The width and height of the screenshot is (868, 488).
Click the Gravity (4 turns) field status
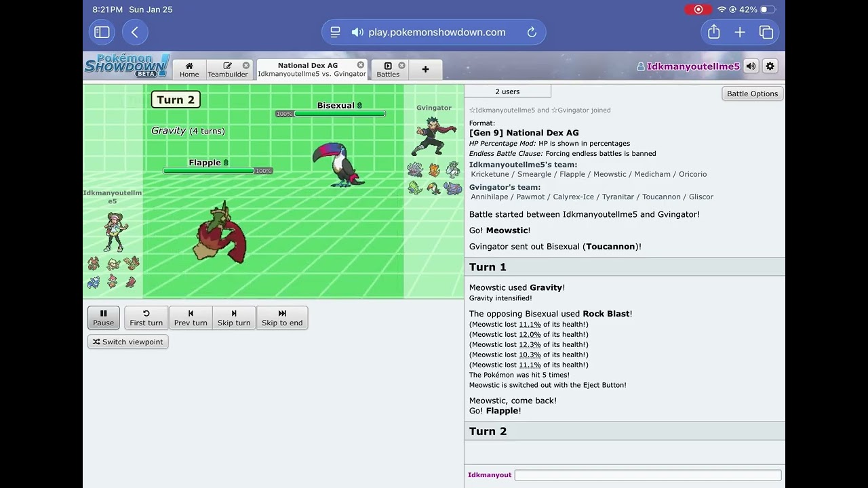tap(188, 131)
